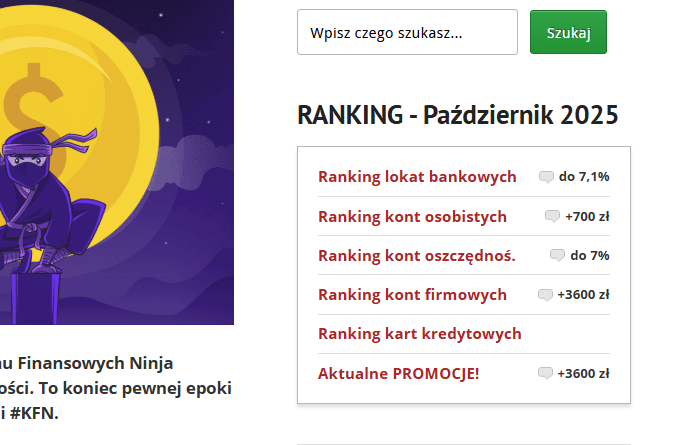675x445 pixels.
Task: Click speech bubble icon beside Ranking kont osobistych
Action: click(552, 216)
